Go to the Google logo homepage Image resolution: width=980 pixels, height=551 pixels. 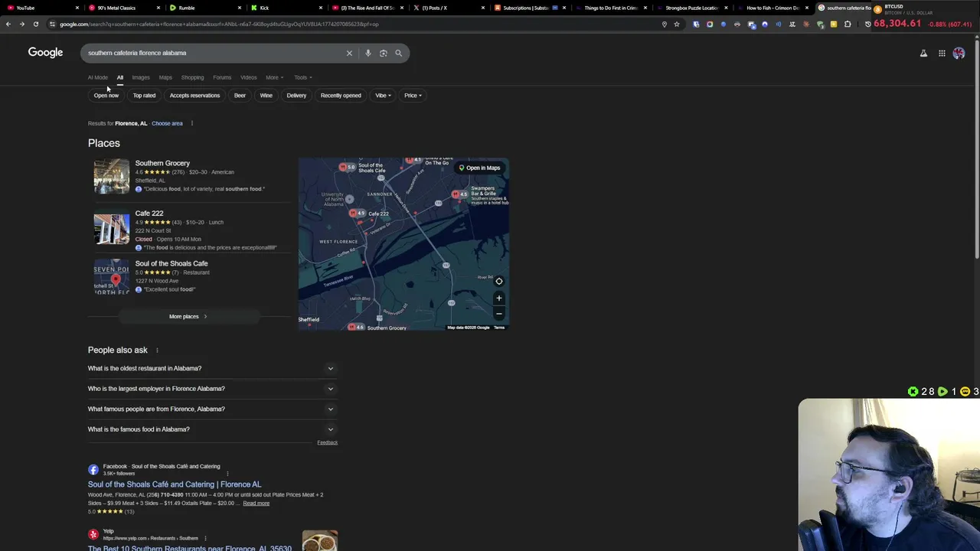(45, 52)
